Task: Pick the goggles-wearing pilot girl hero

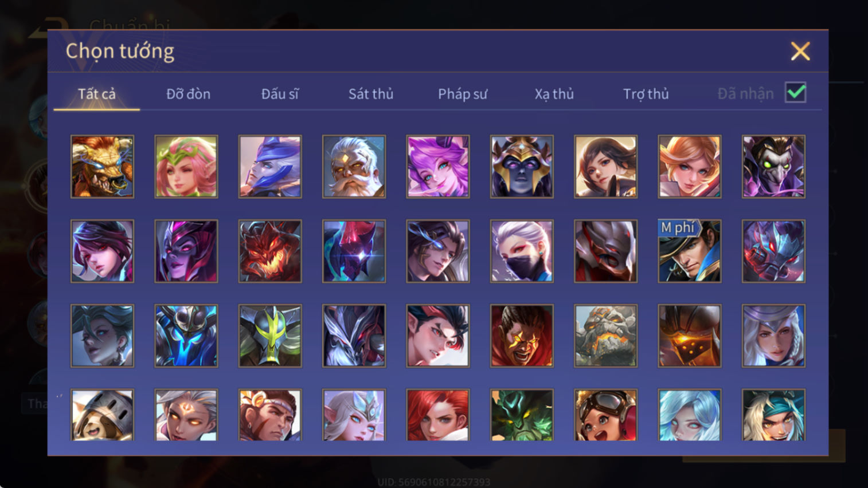Action: coord(605,415)
